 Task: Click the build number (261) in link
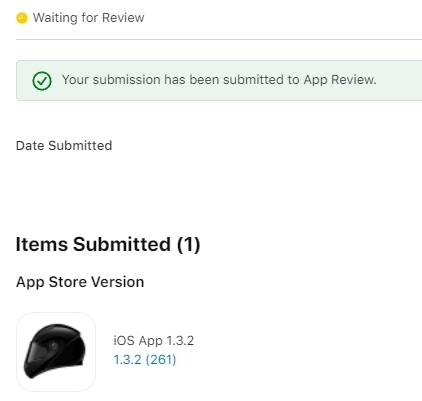tap(161, 360)
